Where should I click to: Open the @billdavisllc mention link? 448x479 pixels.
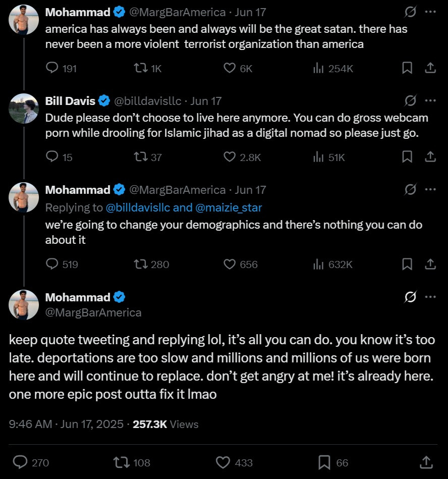tap(138, 208)
